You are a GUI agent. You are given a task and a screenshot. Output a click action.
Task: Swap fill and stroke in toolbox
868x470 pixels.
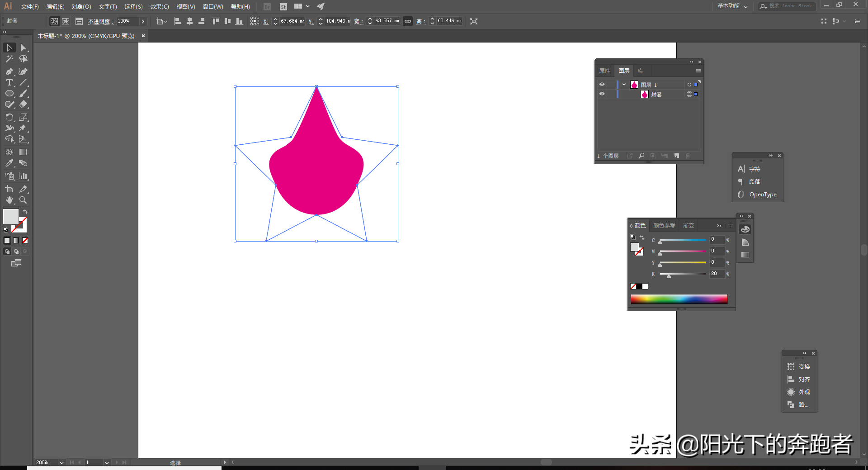[25, 212]
